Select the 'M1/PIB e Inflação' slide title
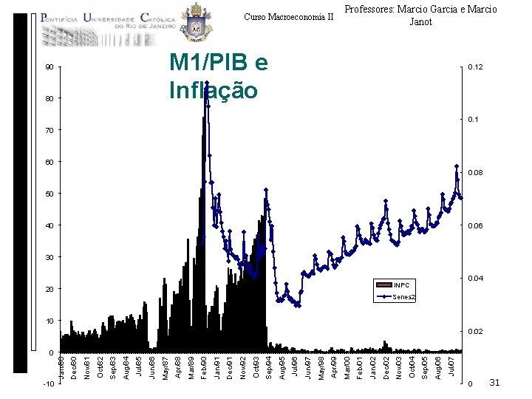 (x=219, y=76)
